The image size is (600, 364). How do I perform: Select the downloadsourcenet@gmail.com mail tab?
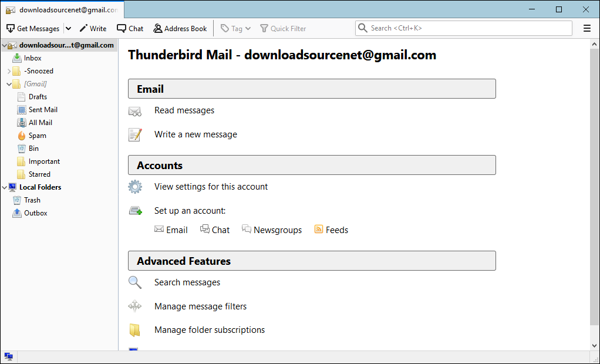pyautogui.click(x=62, y=10)
